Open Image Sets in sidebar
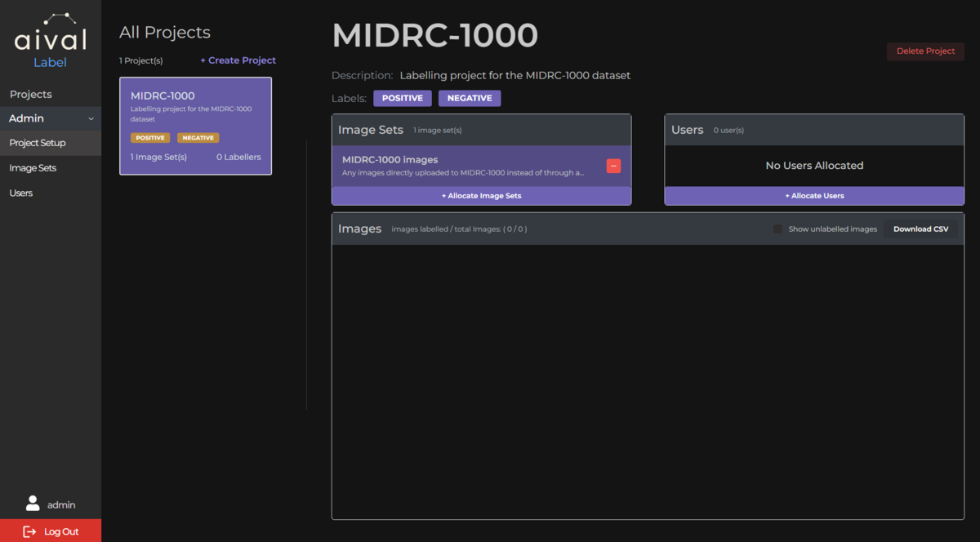The image size is (980, 542). pos(33,168)
